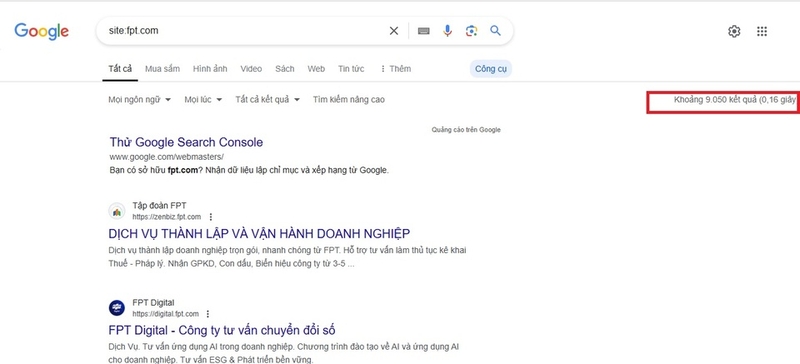Screen dimensions: 800x364
Task: Expand the Thêm more menu
Action: [x=395, y=68]
